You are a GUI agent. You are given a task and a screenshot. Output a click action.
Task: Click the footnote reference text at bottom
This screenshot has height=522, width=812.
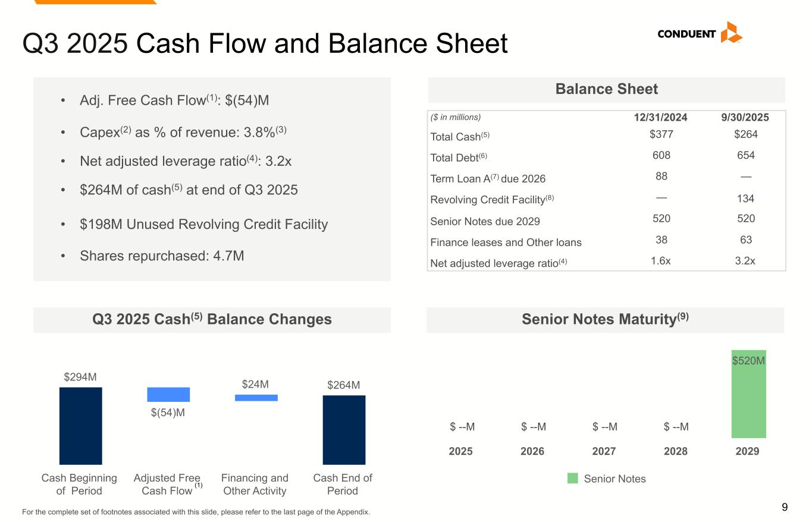tap(196, 512)
